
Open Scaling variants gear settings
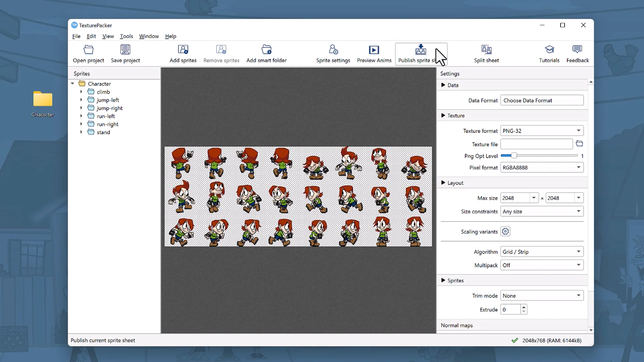(505, 232)
